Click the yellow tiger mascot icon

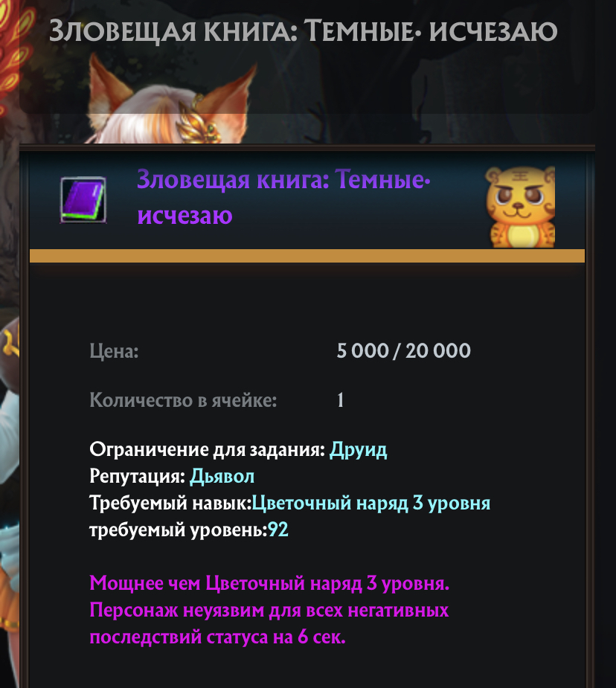(520, 207)
